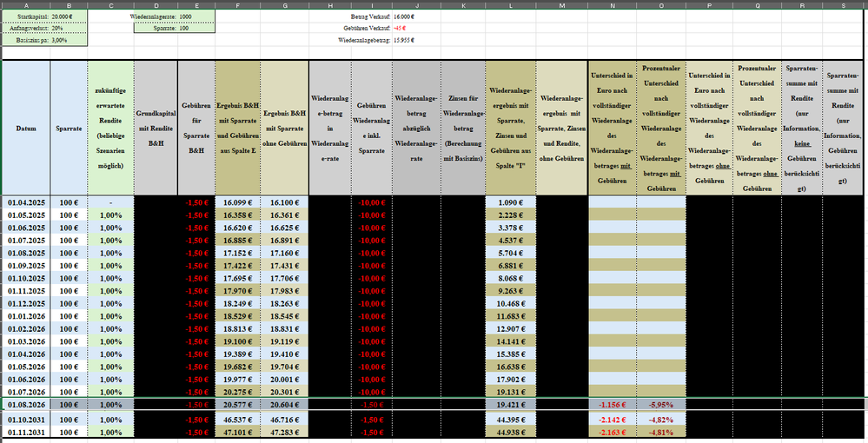Viewport: 868px width, 443px height.
Task: Select column header N
Action: [x=613, y=5]
